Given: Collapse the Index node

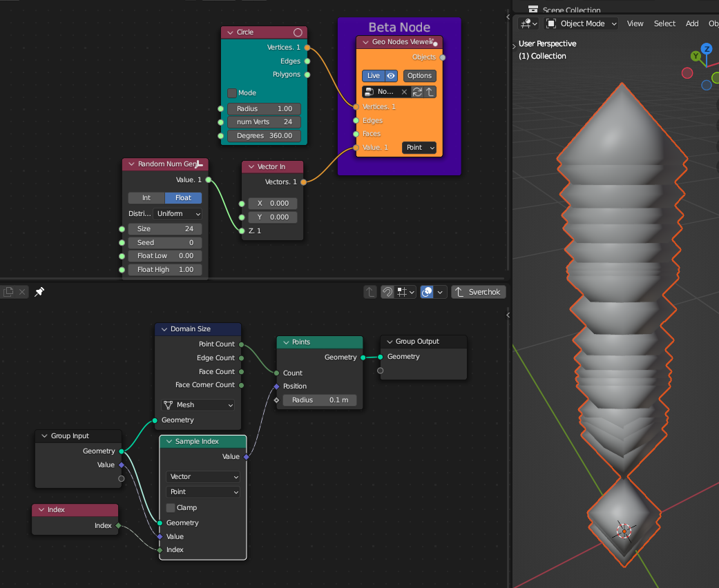Looking at the screenshot, I should pos(41,509).
